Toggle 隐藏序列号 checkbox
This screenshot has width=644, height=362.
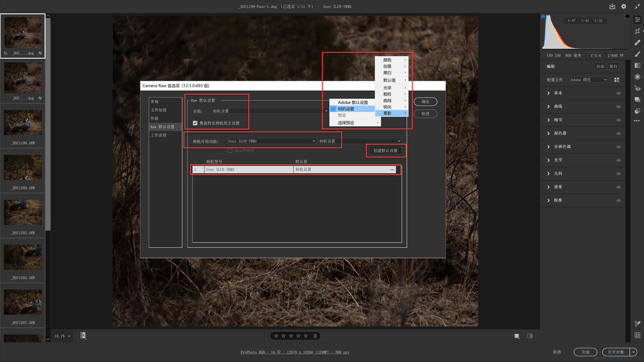(x=230, y=150)
